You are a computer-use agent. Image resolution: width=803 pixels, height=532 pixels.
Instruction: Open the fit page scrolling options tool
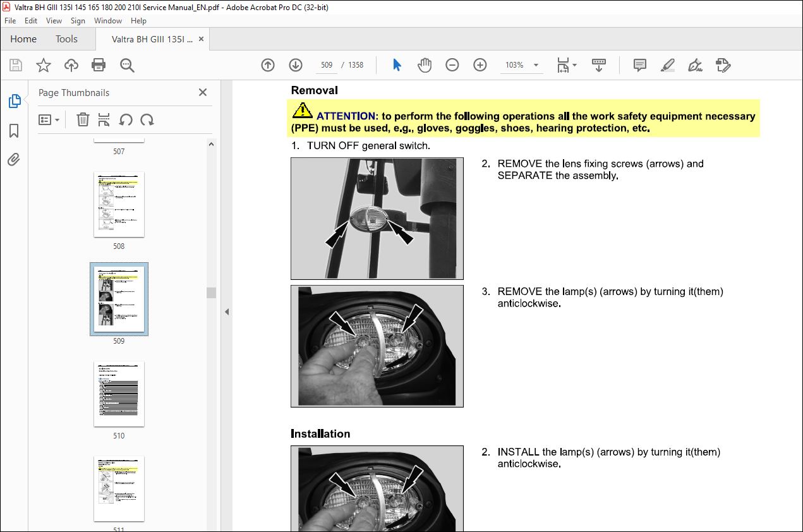click(566, 65)
